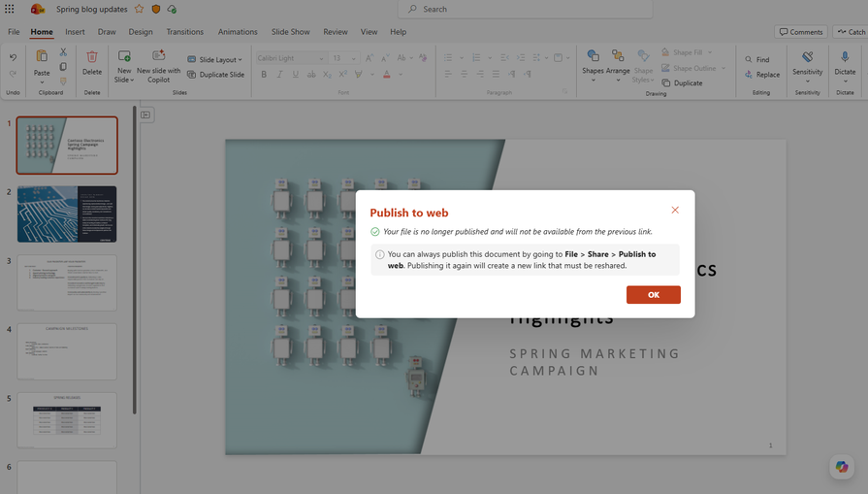The width and height of the screenshot is (868, 494).
Task: Toggle Superscript formatting
Action: 342,74
